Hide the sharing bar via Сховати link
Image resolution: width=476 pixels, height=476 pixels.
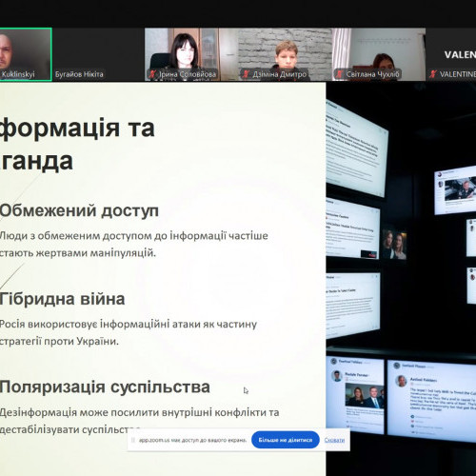click(334, 440)
